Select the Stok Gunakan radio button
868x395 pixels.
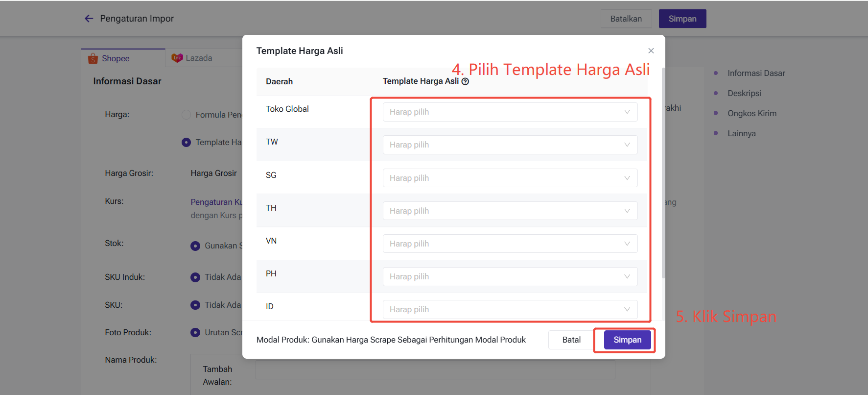[x=195, y=246]
